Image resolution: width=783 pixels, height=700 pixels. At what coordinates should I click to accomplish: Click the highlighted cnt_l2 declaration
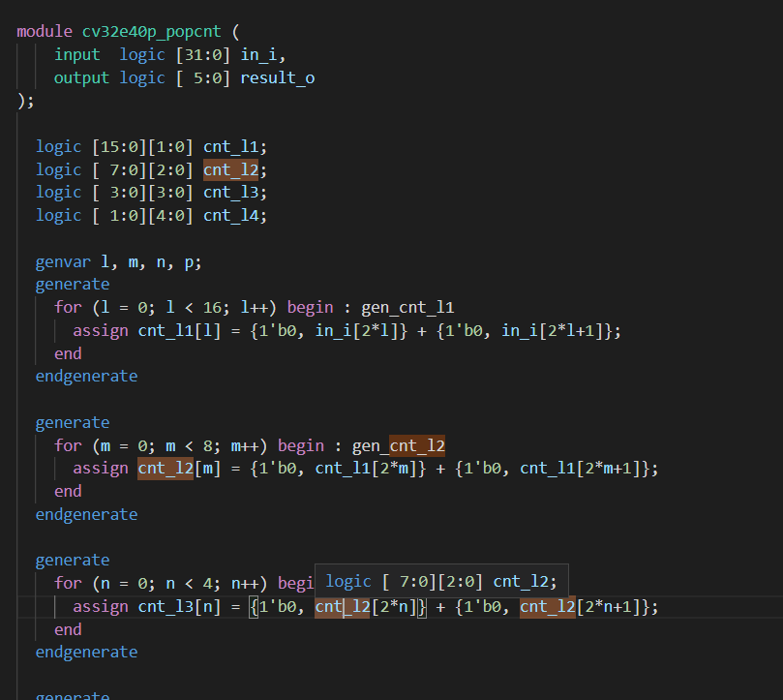click(x=232, y=169)
